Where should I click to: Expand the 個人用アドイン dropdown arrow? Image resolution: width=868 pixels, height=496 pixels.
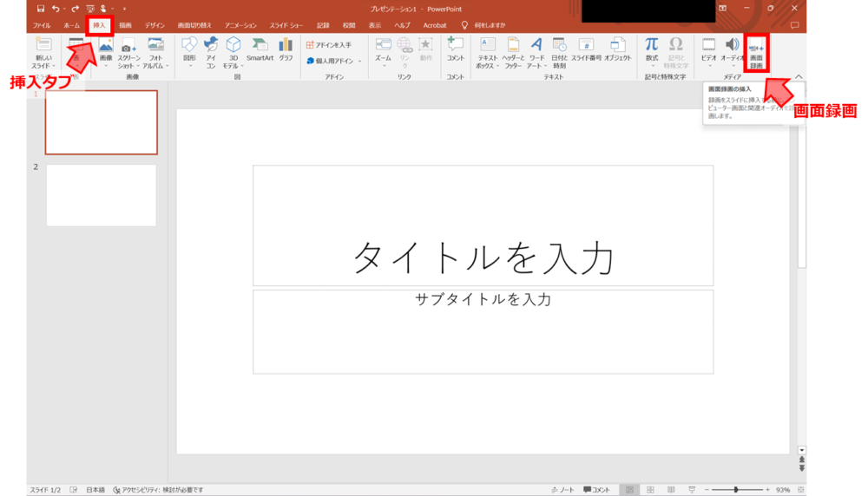click(x=360, y=62)
